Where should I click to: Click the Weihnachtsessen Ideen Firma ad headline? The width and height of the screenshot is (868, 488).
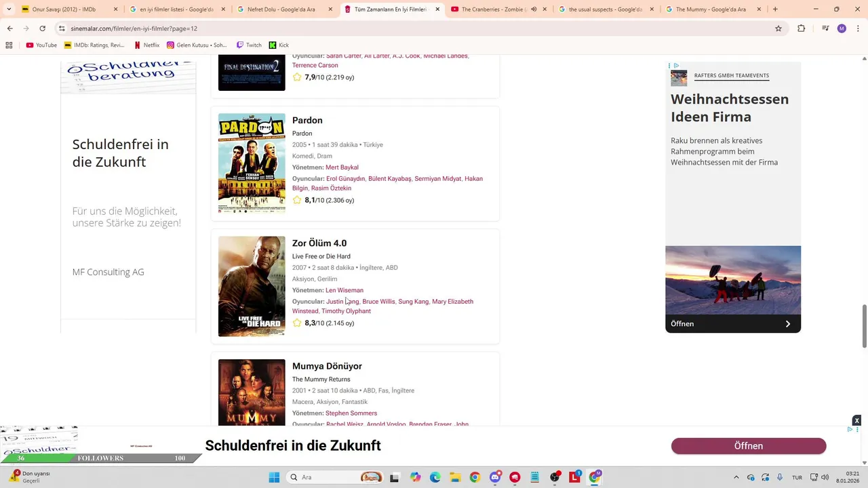(x=730, y=108)
